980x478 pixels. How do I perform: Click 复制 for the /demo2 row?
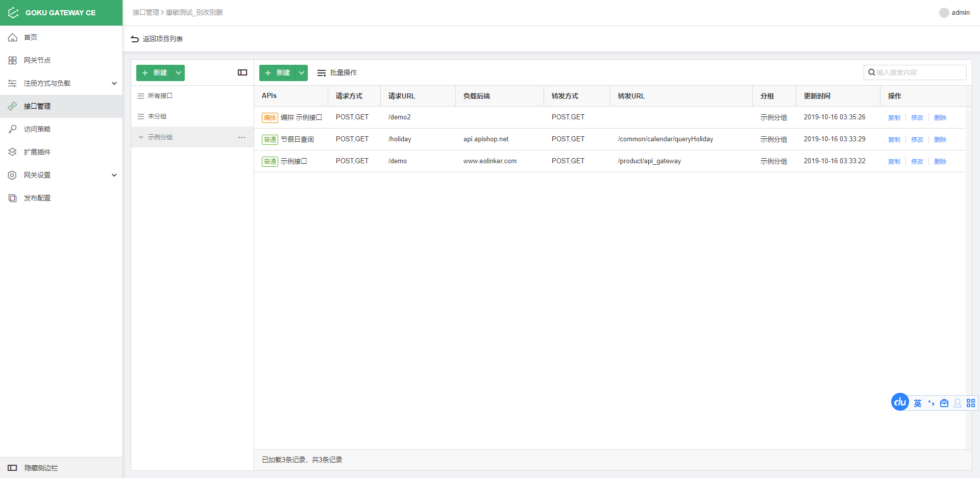point(894,118)
